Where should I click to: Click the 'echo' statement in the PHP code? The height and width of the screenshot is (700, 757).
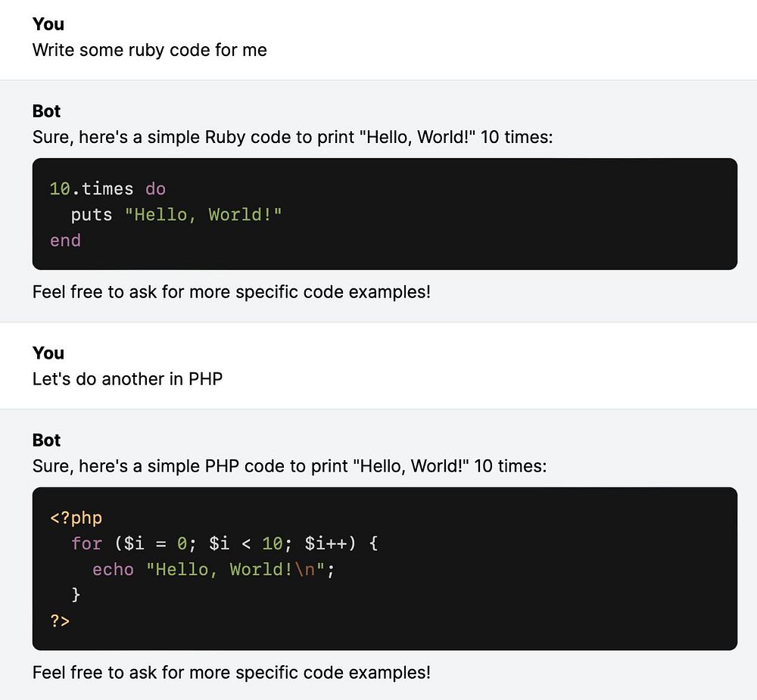point(113,570)
